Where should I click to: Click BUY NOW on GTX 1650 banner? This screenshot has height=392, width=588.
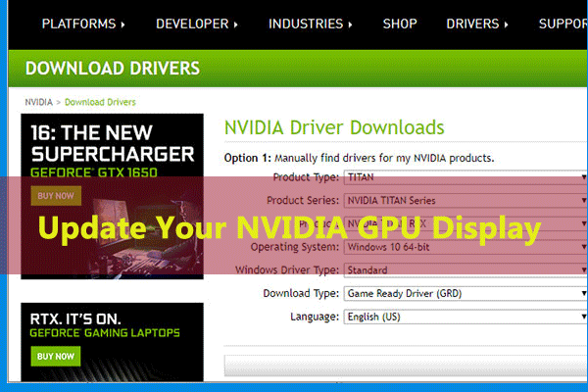point(56,196)
